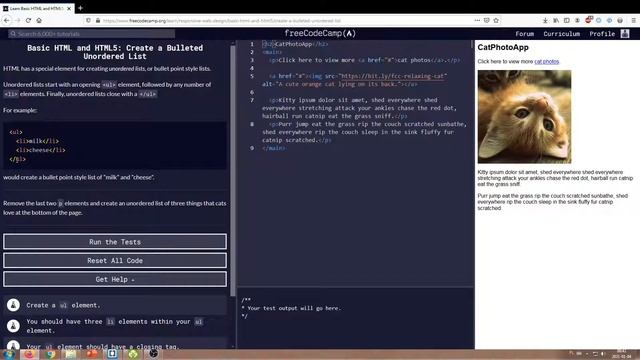Click the challenge title 'Create a Bulleted Unordered List'

click(115, 52)
